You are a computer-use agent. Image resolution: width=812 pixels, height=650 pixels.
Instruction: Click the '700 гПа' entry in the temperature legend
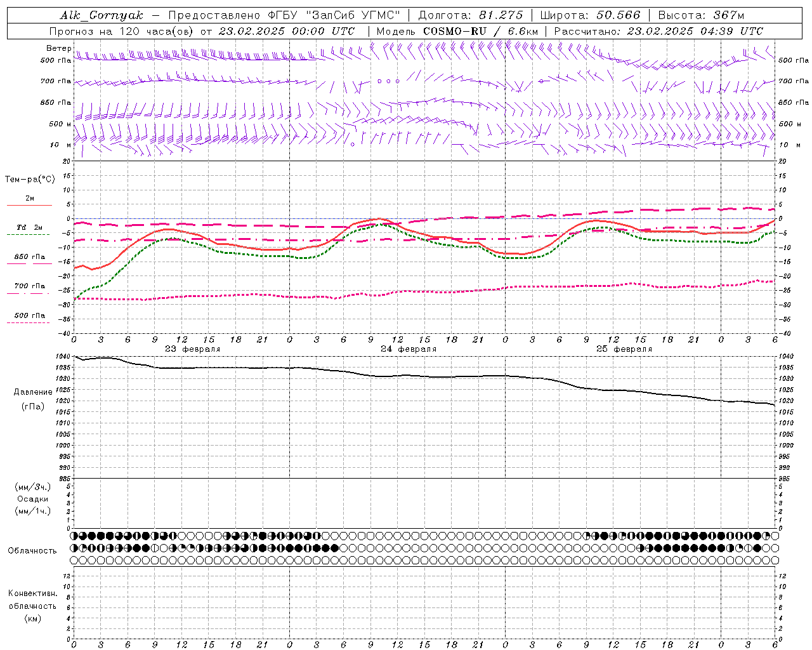tap(30, 286)
